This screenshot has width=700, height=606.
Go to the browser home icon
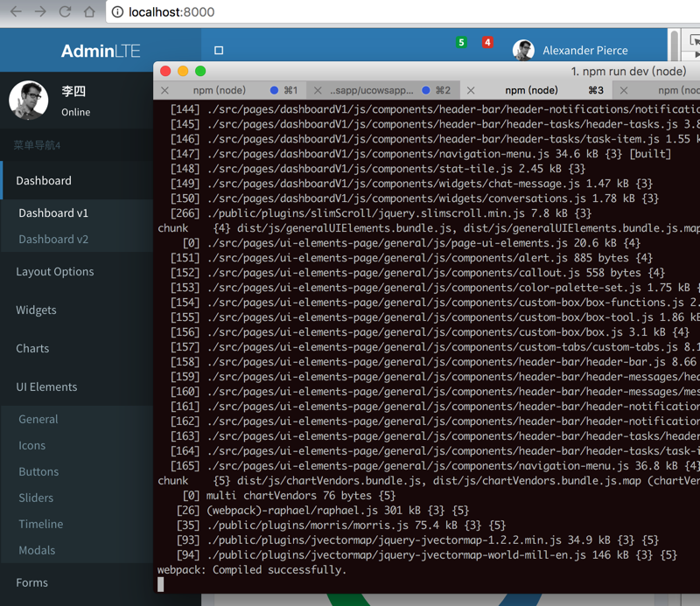pyautogui.click(x=89, y=11)
